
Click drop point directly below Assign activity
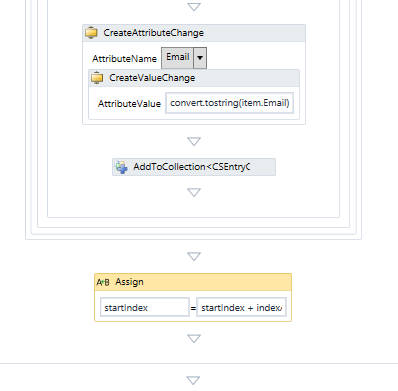click(x=194, y=339)
